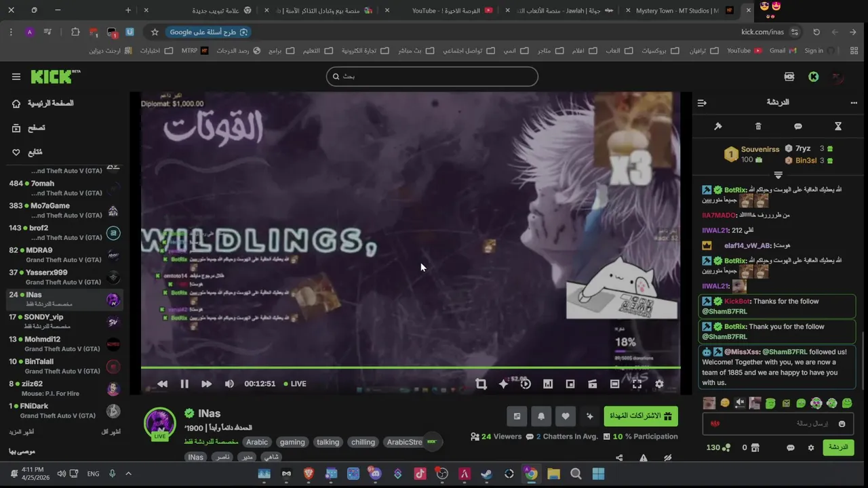Click the 130 channel points icon
Image resolution: width=868 pixels, height=488 pixels.
[726, 447]
